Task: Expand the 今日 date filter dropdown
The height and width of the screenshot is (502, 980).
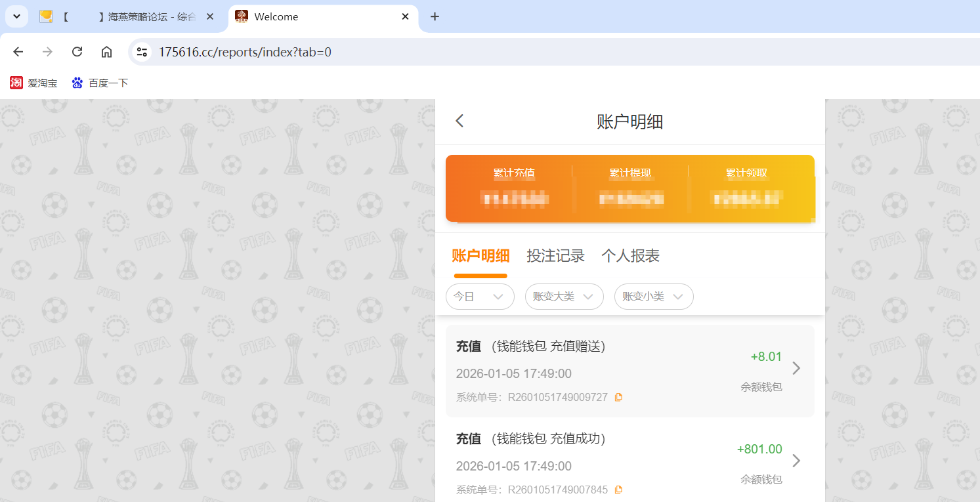Action: pos(480,297)
